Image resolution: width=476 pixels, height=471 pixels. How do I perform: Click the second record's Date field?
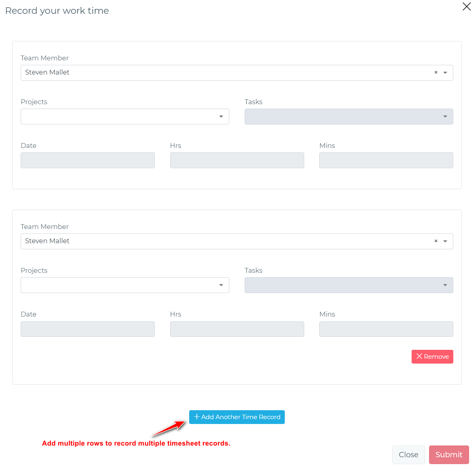pyautogui.click(x=88, y=329)
